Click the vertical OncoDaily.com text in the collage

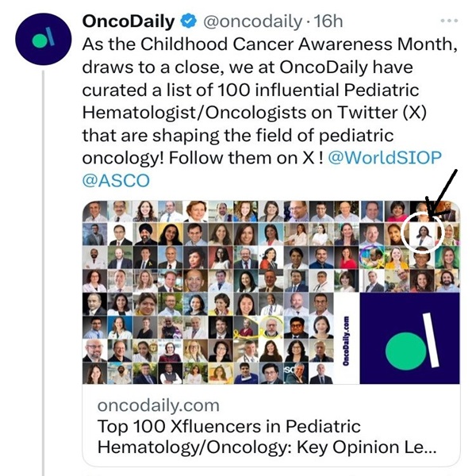tap(347, 339)
